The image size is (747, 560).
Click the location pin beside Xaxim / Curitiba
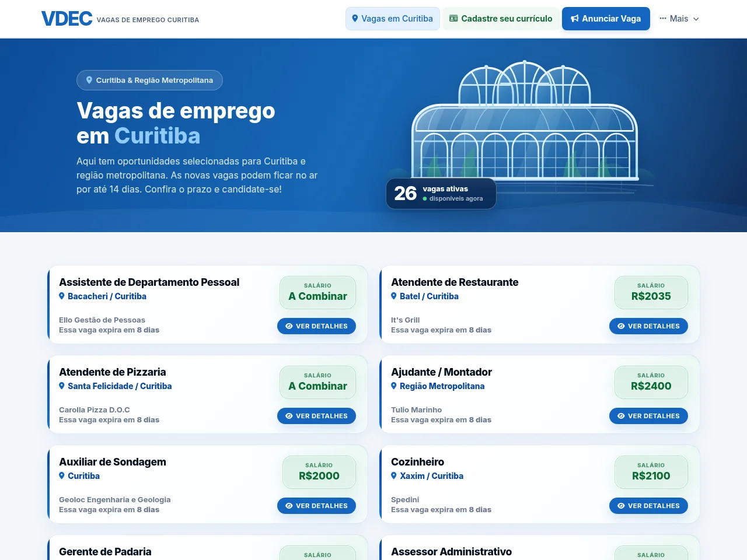[x=394, y=476]
